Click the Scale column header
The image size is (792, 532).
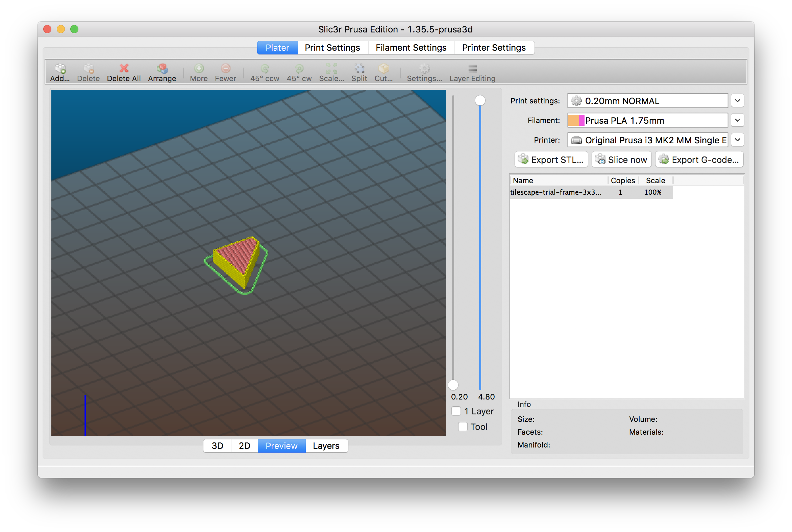click(655, 180)
